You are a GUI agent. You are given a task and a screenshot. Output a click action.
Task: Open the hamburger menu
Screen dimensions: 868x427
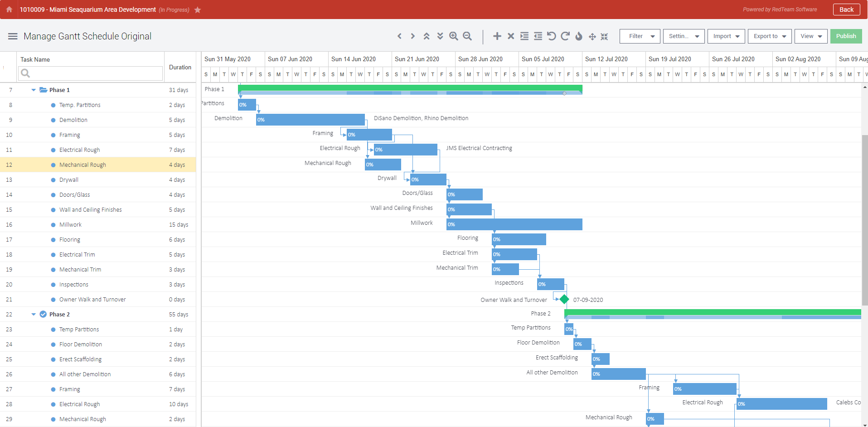(x=13, y=36)
